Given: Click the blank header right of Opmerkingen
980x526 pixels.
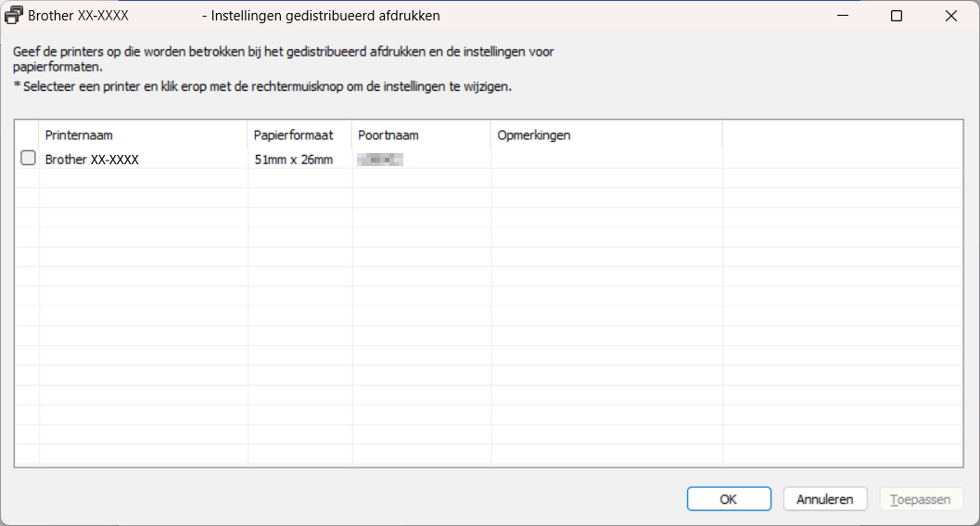Looking at the screenshot, I should pyautogui.click(x=842, y=135).
